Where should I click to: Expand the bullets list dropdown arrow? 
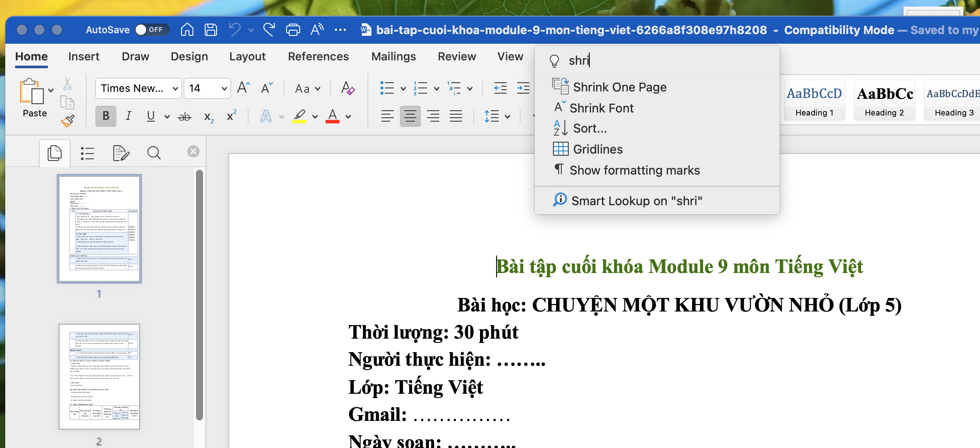point(403,89)
